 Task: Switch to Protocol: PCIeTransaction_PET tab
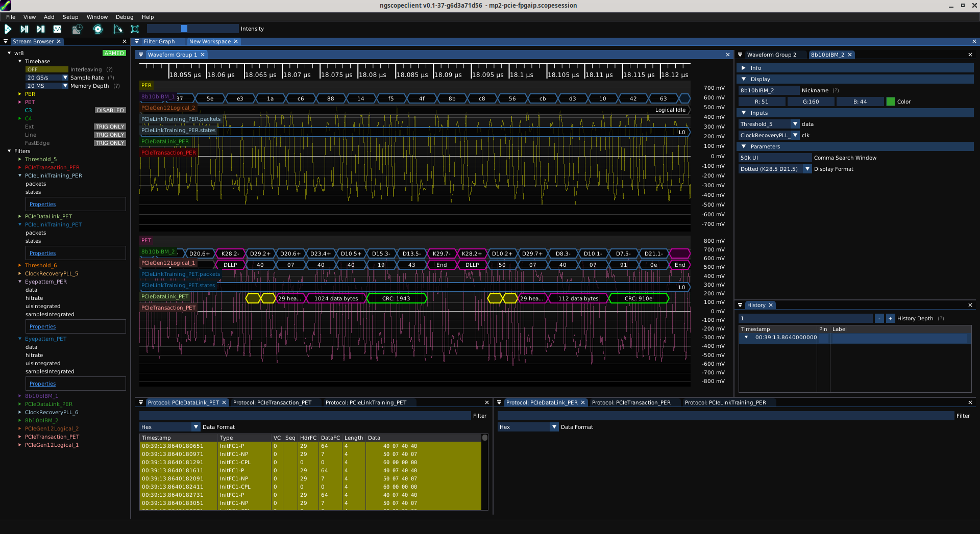click(272, 402)
